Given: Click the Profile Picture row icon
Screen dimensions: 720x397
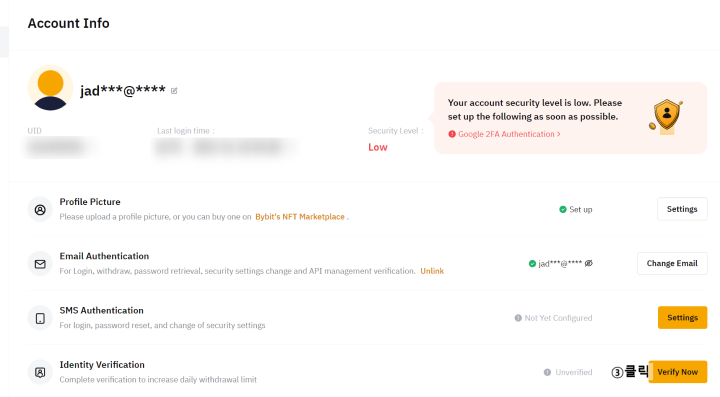Looking at the screenshot, I should pyautogui.click(x=40, y=210).
